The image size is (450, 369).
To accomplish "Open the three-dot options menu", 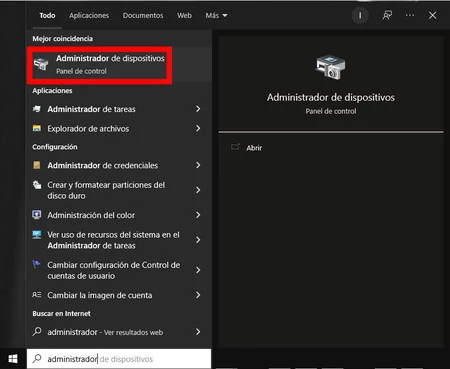I will (410, 15).
